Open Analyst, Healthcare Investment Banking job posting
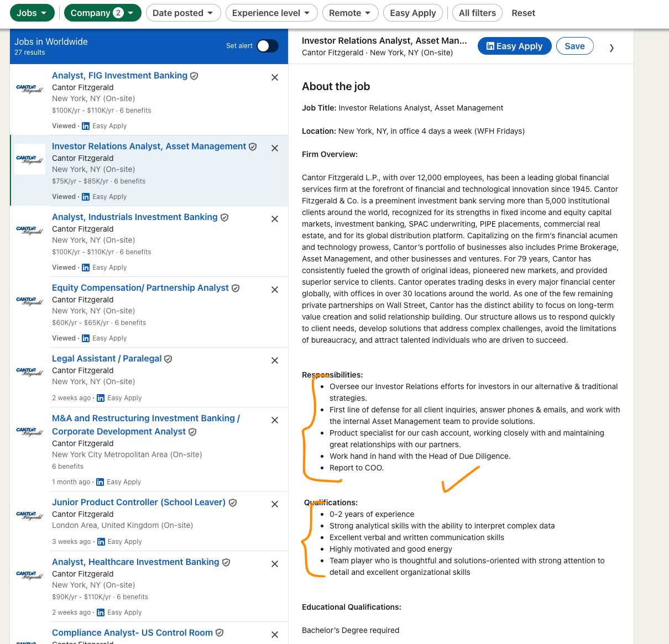669x644 pixels. 135,562
